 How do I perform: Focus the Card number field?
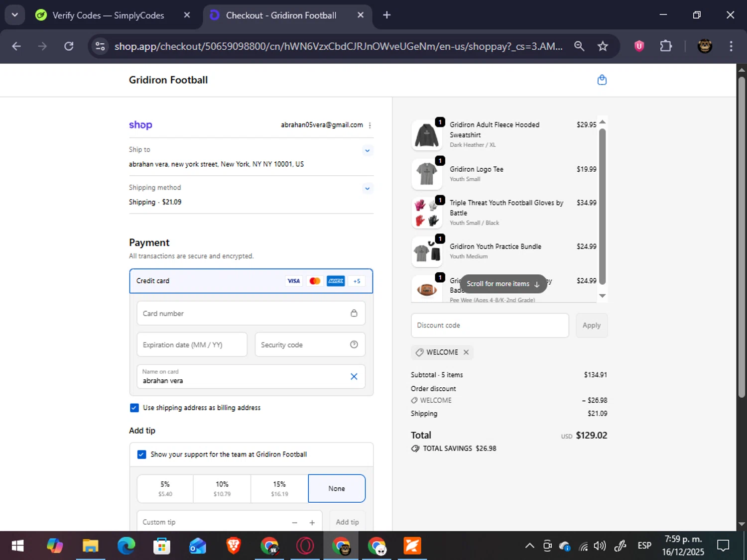click(251, 313)
